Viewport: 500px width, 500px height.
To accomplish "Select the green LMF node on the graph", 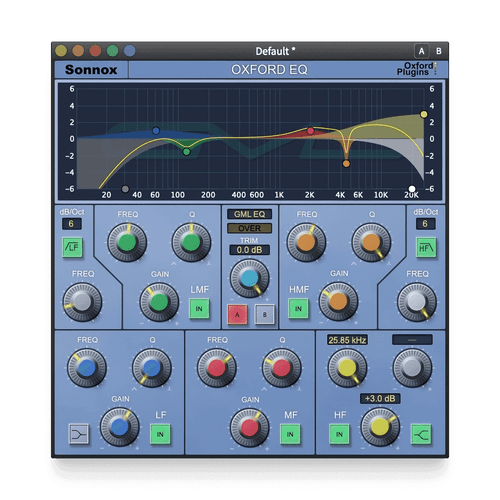I will pyautogui.click(x=186, y=152).
